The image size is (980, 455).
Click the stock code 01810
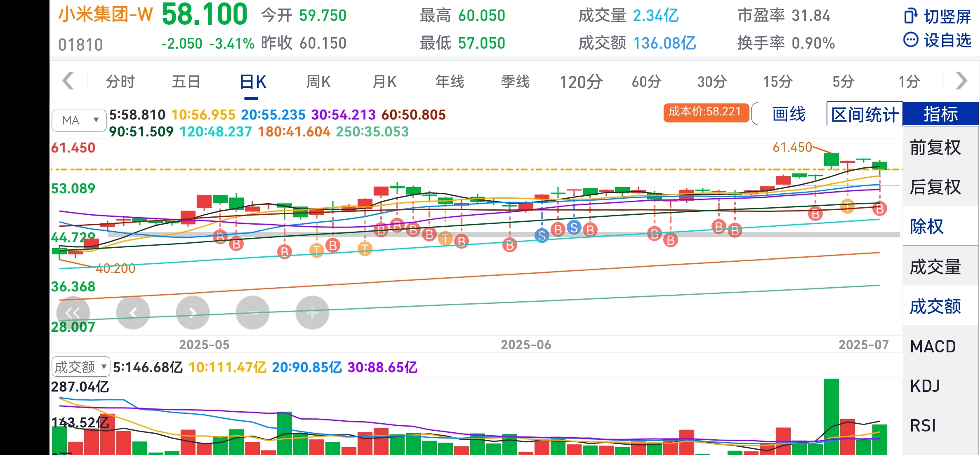80,45
